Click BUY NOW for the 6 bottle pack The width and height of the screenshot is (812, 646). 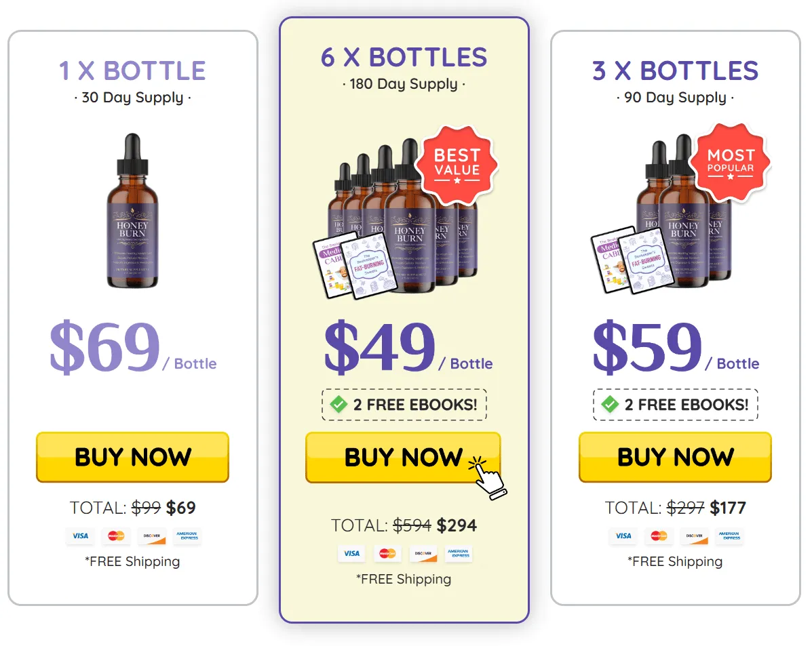coord(404,457)
